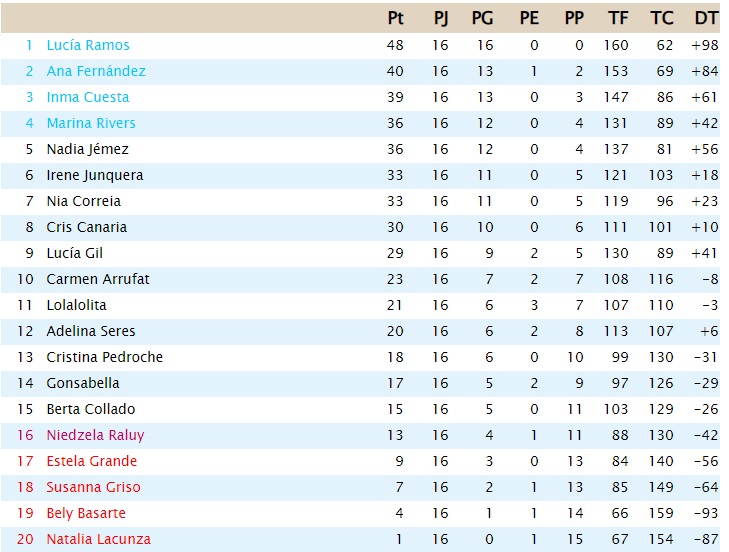The image size is (729, 552).
Task: Sort by DT column header
Action: 706,18
